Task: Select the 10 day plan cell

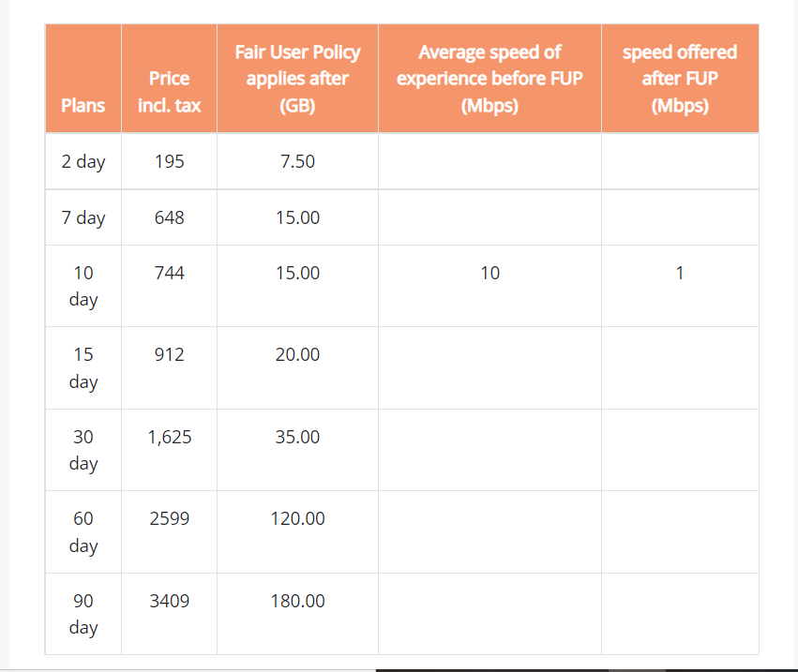Action: 83,287
